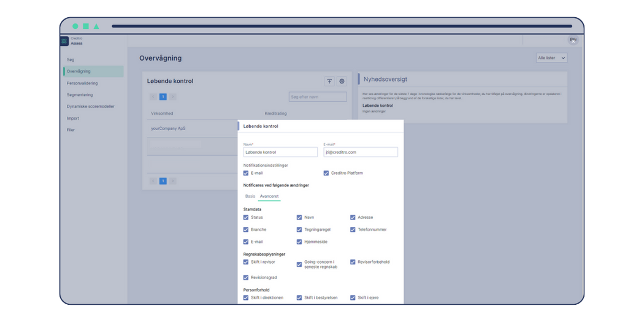Image resolution: width=644 pixels, height=322 pixels.
Task: Click the Overvågning page heading
Action: pos(161,58)
